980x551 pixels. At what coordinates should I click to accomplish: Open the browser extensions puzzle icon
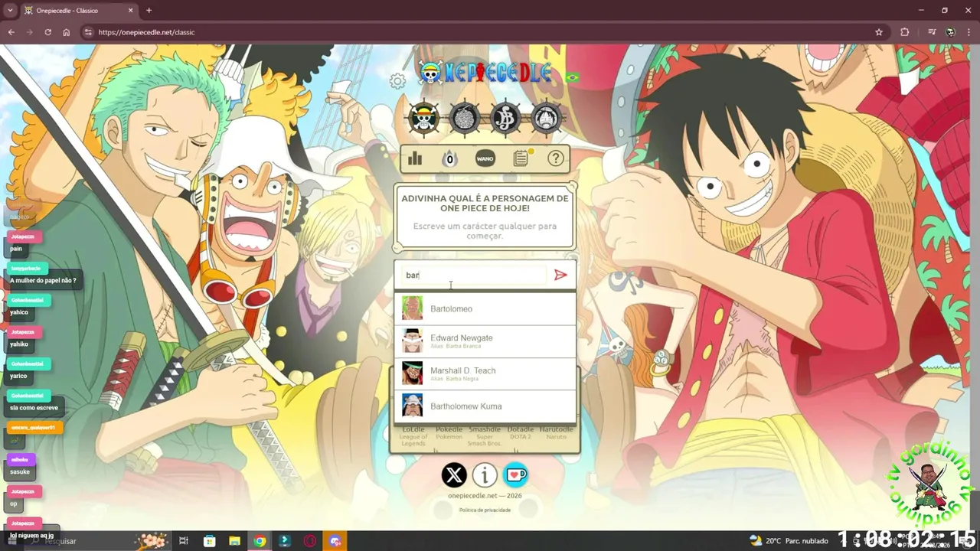click(x=905, y=32)
